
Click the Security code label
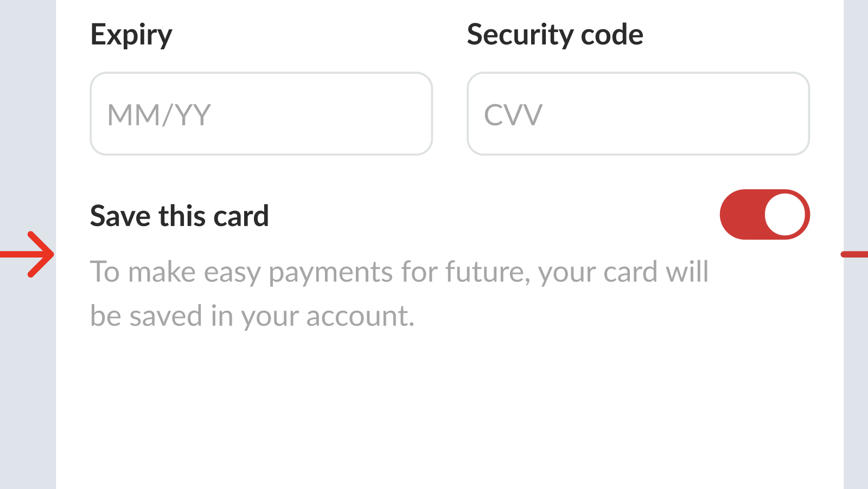[x=555, y=35]
